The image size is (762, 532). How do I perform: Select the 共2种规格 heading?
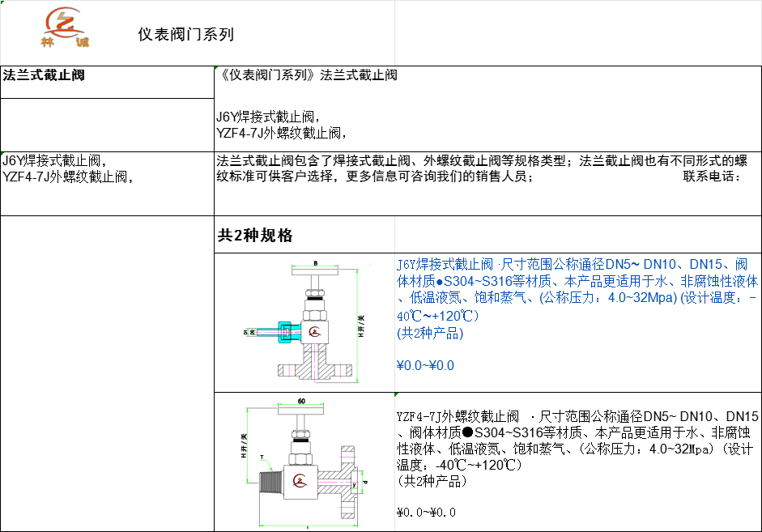(255, 236)
